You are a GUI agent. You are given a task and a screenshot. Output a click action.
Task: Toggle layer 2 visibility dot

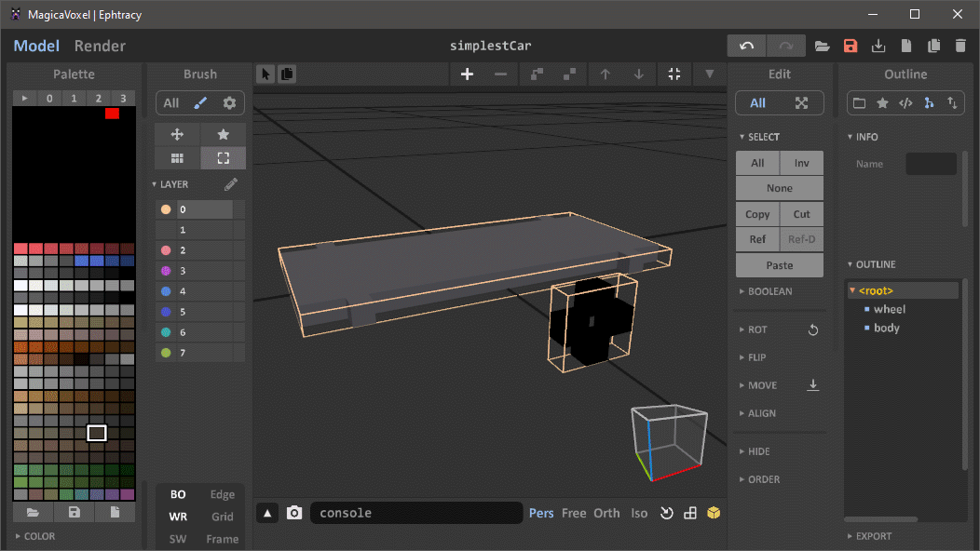(x=166, y=250)
